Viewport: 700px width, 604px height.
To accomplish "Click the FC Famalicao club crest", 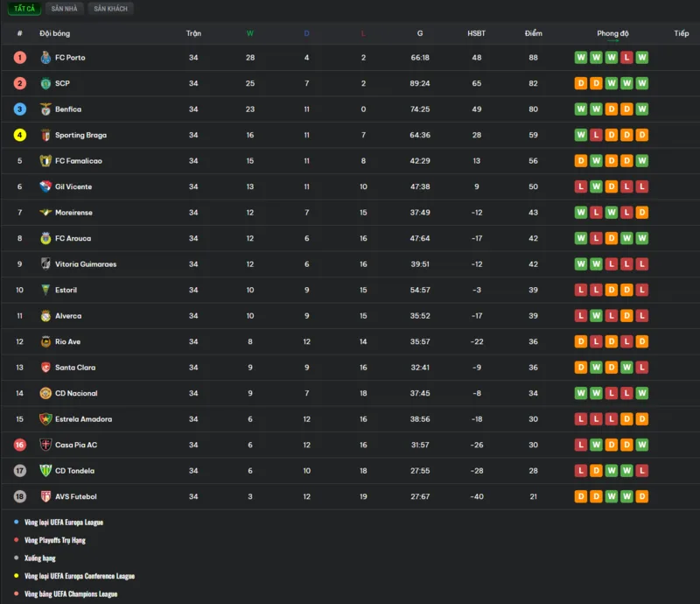I will pyautogui.click(x=45, y=161).
